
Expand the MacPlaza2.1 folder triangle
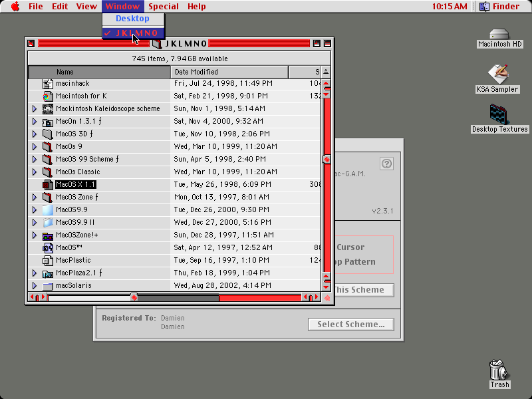(x=35, y=273)
